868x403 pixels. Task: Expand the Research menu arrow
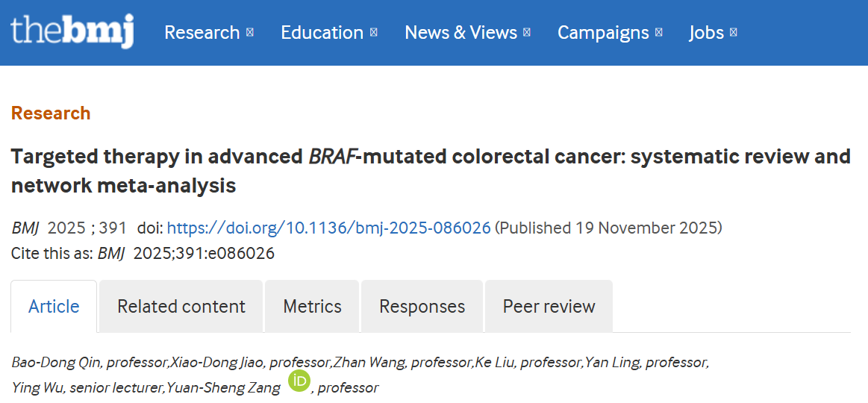click(x=250, y=33)
